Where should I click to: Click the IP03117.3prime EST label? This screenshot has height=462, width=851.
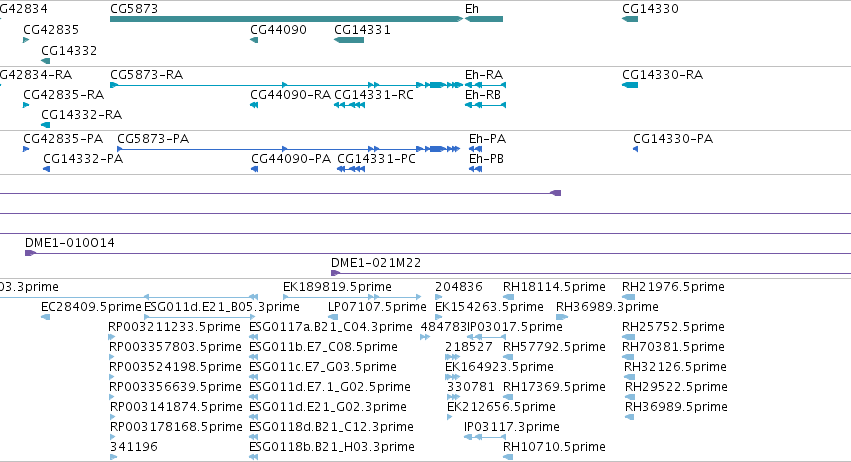(512, 428)
